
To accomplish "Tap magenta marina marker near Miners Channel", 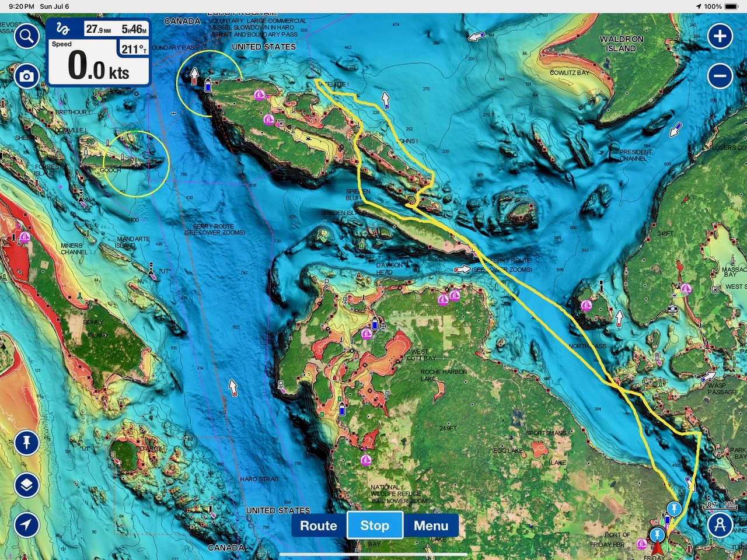I will tap(25, 237).
